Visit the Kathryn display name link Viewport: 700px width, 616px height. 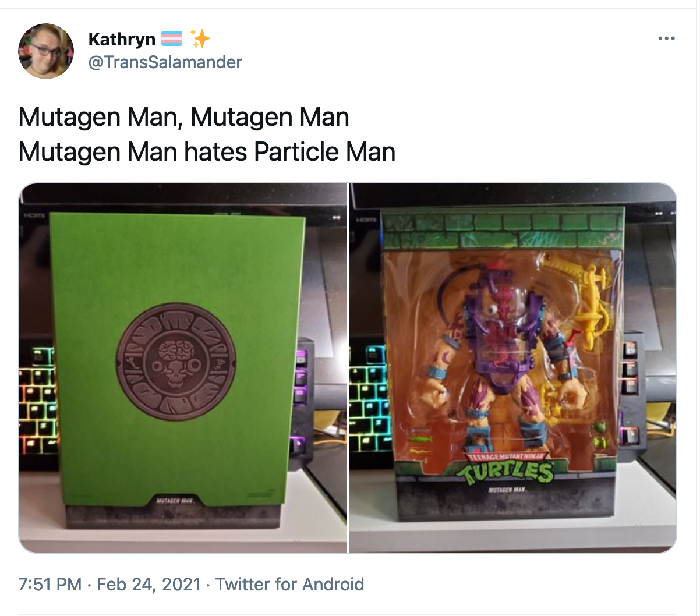click(122, 39)
